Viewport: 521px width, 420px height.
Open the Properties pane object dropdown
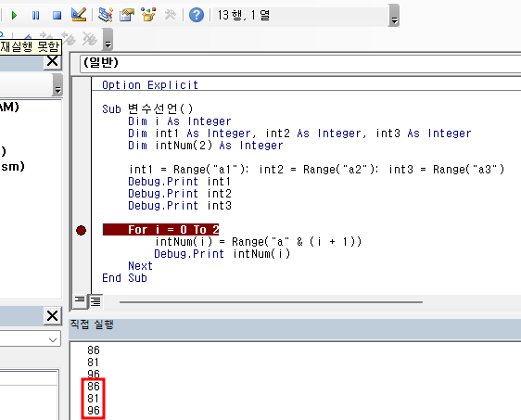pyautogui.click(x=53, y=339)
